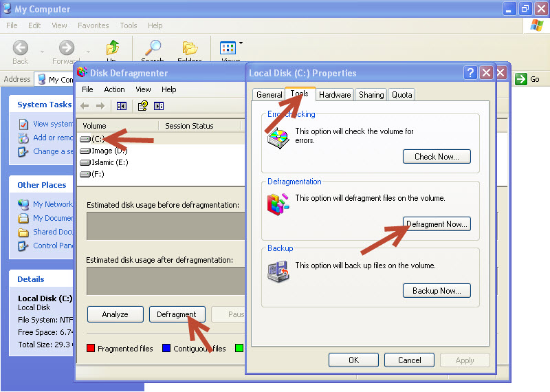Click the Disk Defragmenter title bar icon
Viewport: 550px width, 392px height.
82,72
